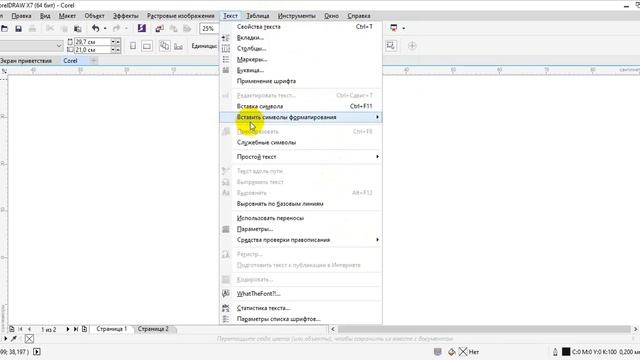Open Статистика текста... dialog

pyautogui.click(x=301, y=308)
